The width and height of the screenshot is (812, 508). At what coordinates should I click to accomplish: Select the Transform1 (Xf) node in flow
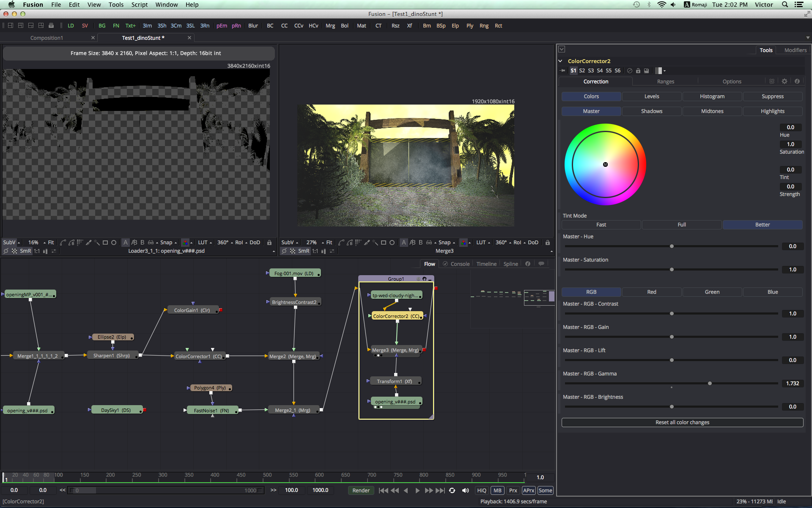[395, 381]
